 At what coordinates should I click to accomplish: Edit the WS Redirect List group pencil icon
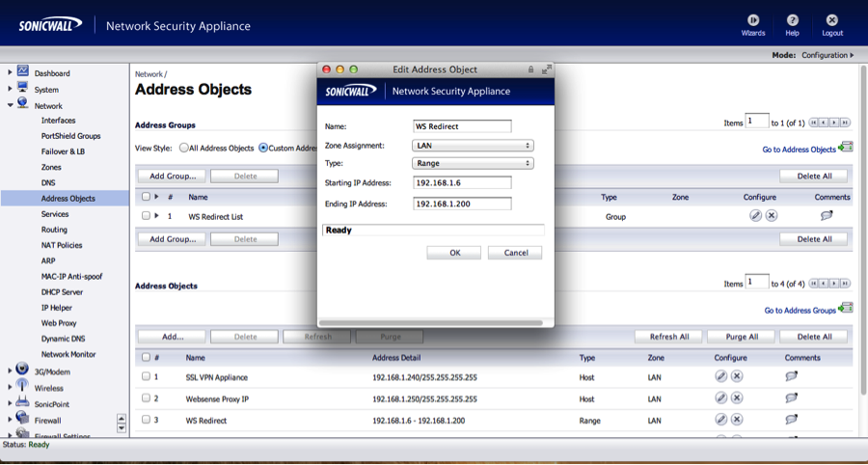755,216
